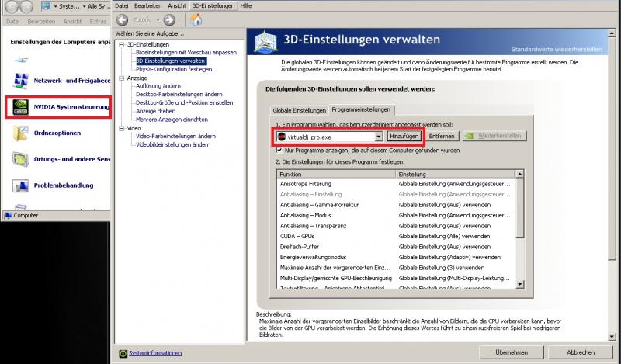Click main panel scroll down arrow

tap(612, 337)
